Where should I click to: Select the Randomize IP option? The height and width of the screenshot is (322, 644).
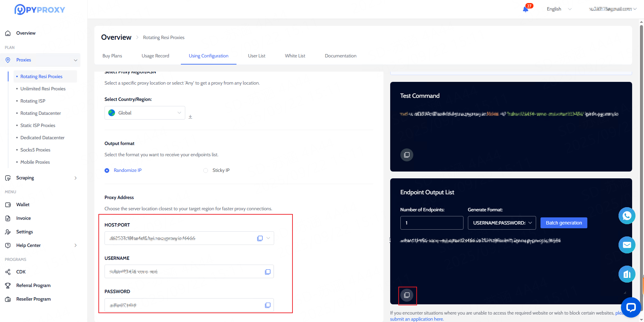point(107,171)
